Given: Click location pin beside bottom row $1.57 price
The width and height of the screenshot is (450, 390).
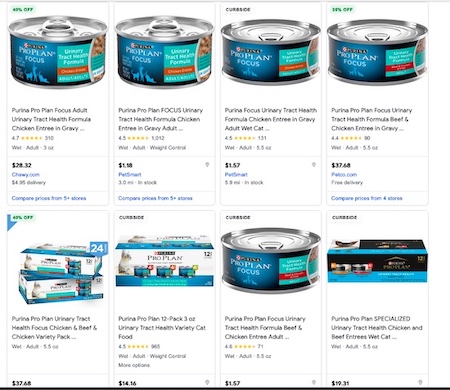Looking at the screenshot, I should (x=313, y=383).
